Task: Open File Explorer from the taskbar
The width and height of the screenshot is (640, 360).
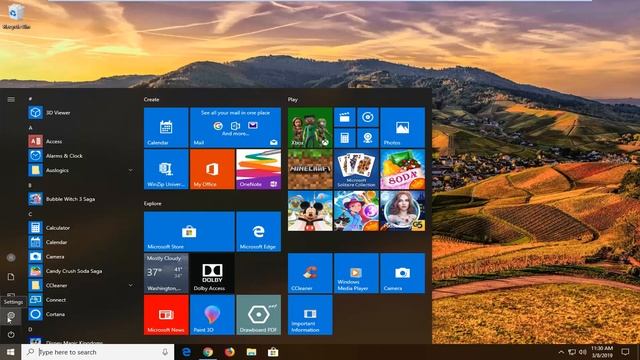Action: pyautogui.click(x=251, y=352)
